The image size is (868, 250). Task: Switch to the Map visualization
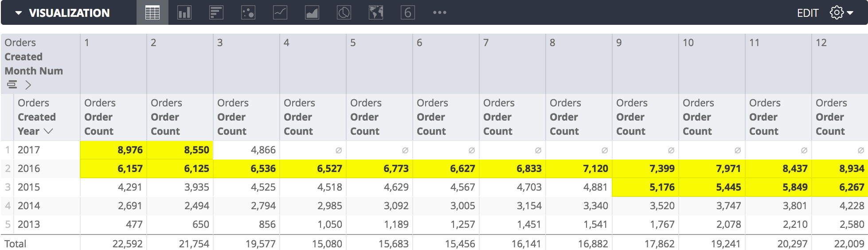[375, 12]
